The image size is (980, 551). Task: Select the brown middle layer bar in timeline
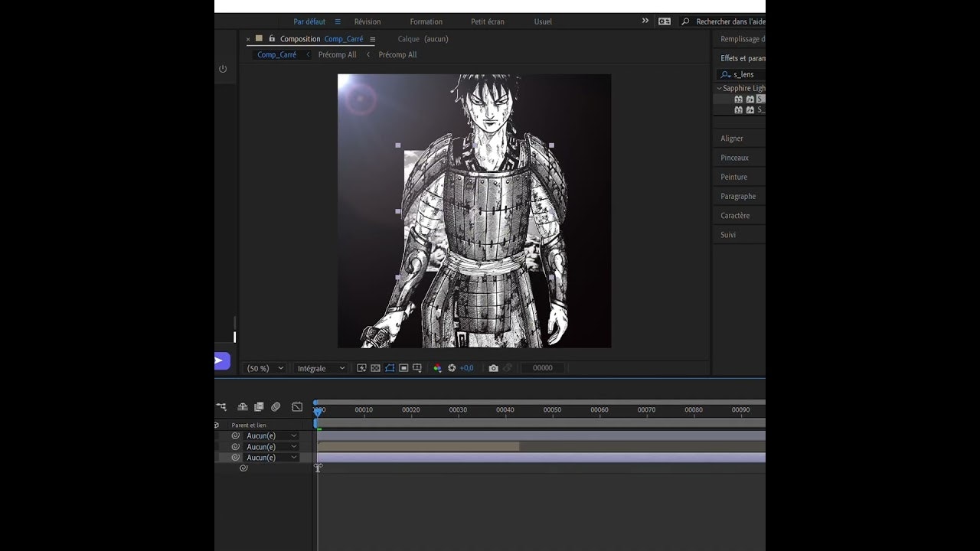[418, 446]
